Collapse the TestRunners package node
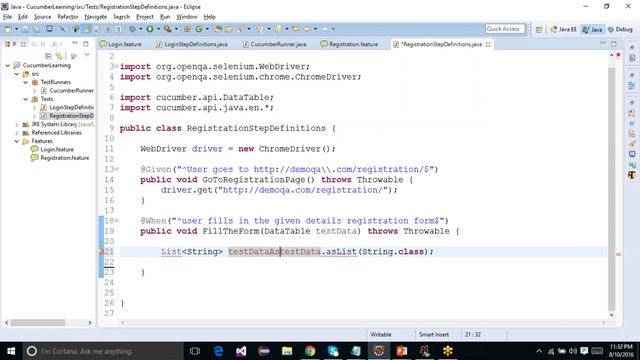This screenshot has height=360, width=640. click(25, 82)
